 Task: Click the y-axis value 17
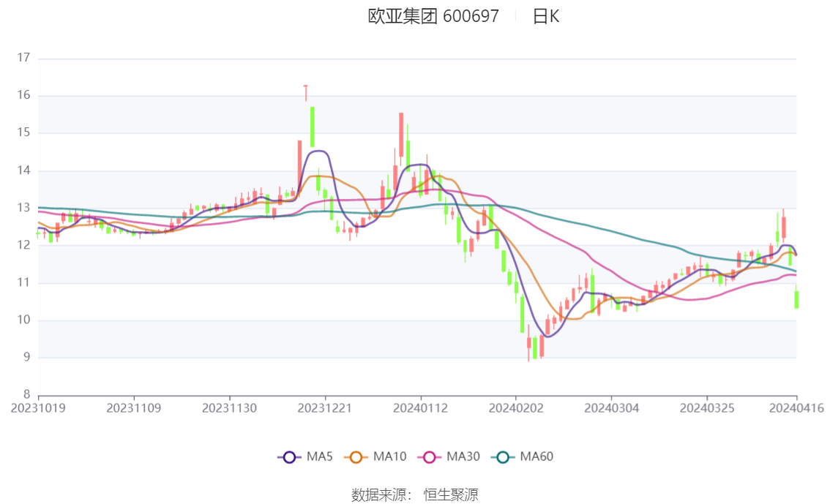coord(23,58)
